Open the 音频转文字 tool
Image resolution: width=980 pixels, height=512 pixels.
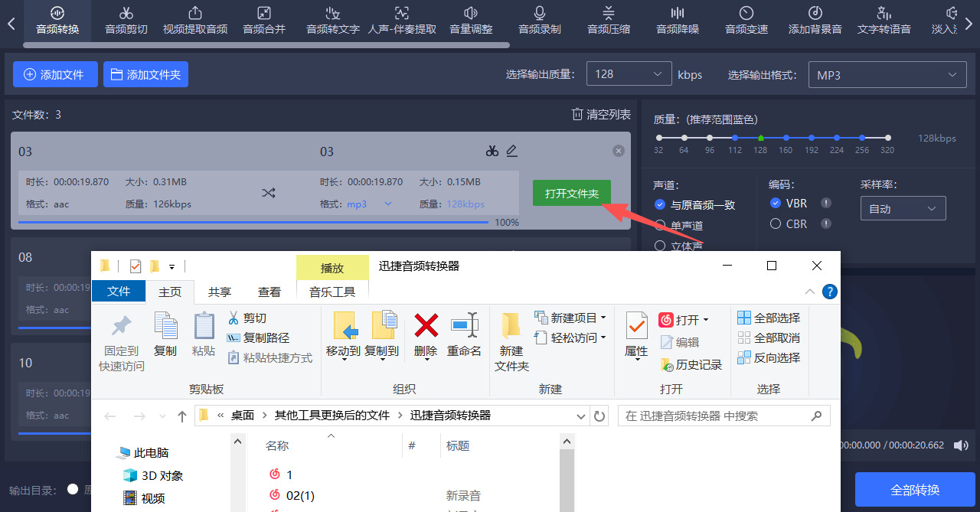click(x=333, y=21)
